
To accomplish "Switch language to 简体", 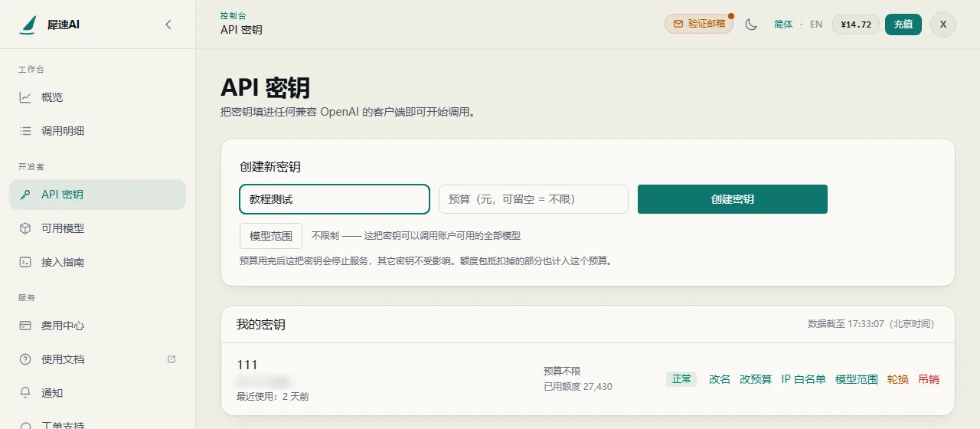I will [783, 25].
